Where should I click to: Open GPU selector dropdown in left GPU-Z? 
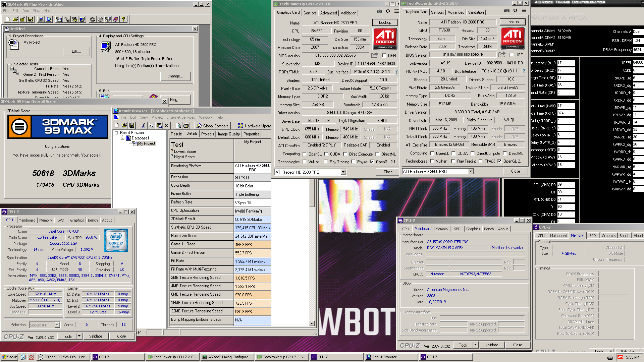[x=343, y=172]
